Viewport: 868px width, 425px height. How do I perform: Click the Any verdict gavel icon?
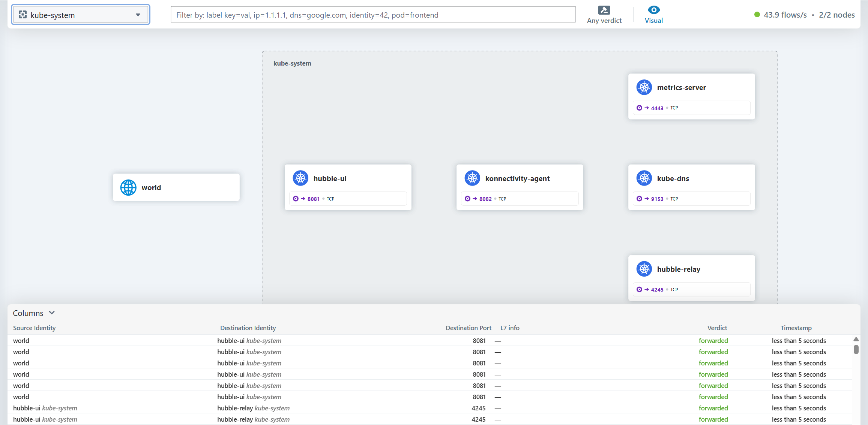pos(604,10)
